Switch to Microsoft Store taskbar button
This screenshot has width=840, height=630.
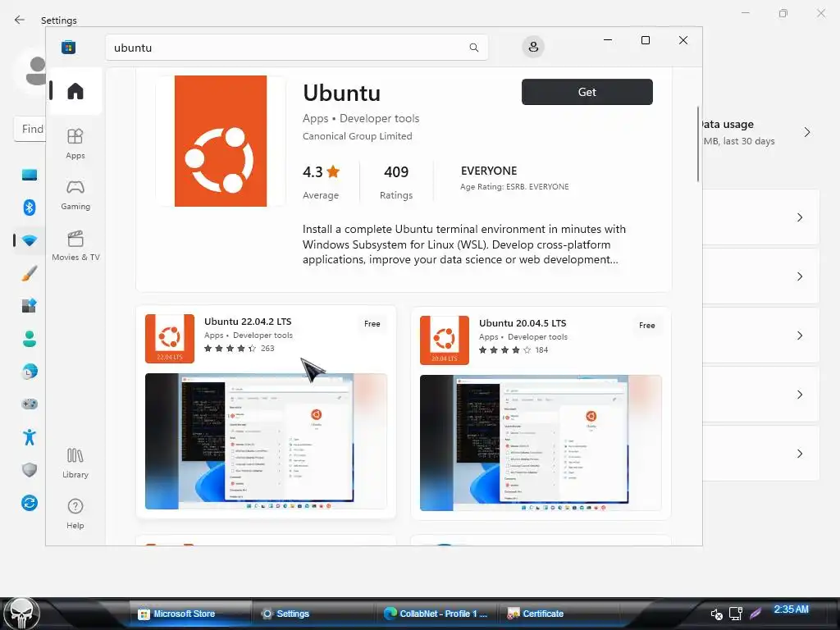tap(190, 614)
